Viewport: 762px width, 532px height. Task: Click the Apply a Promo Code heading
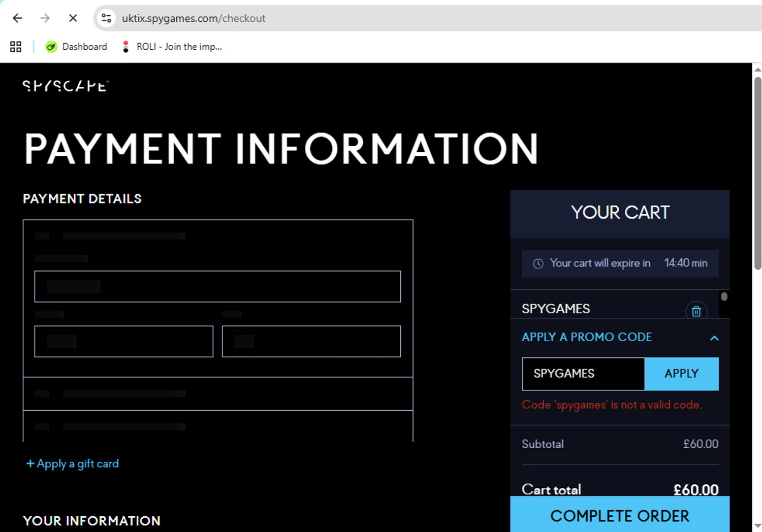tap(587, 337)
